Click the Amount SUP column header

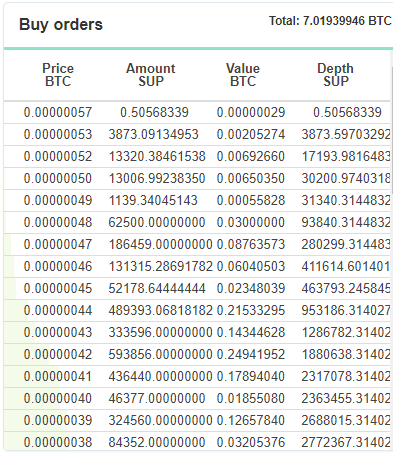(151, 75)
